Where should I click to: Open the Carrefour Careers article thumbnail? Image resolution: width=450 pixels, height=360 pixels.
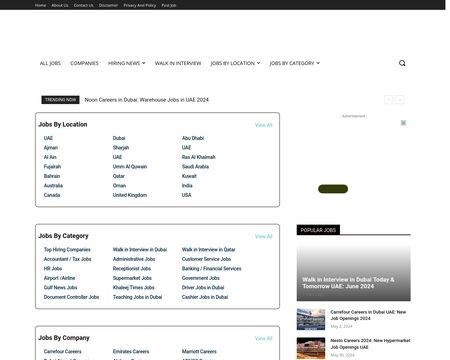[x=311, y=319]
